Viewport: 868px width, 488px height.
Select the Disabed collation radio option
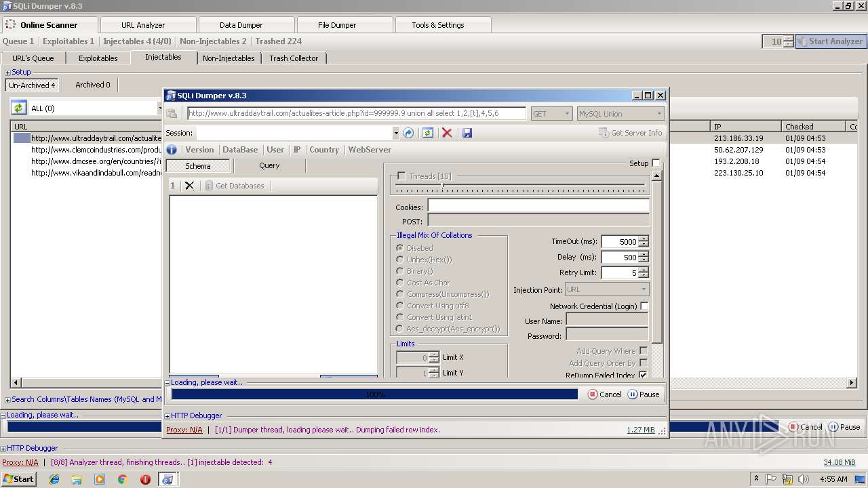415,248
